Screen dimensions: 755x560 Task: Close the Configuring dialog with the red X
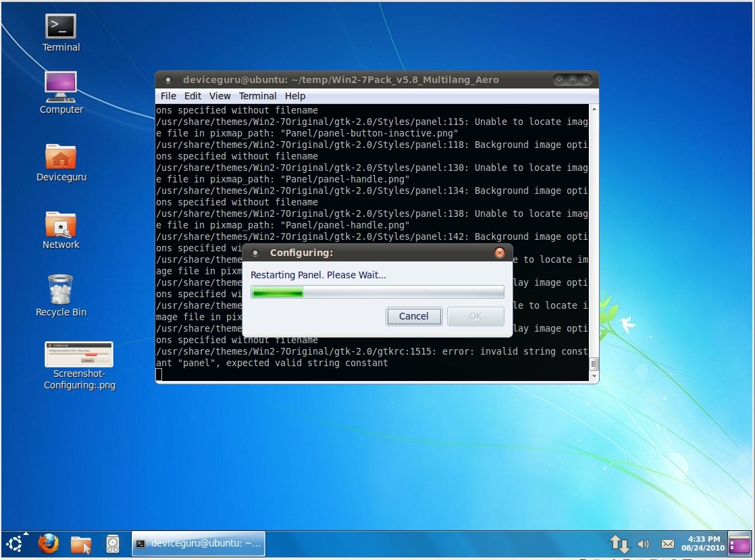[x=500, y=253]
